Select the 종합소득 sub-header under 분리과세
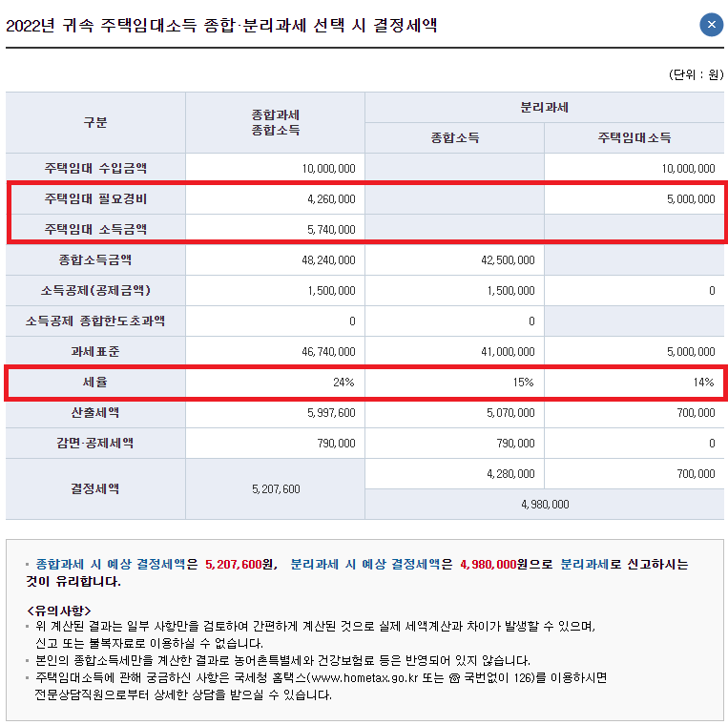This screenshot has height=725, width=728. point(454,138)
